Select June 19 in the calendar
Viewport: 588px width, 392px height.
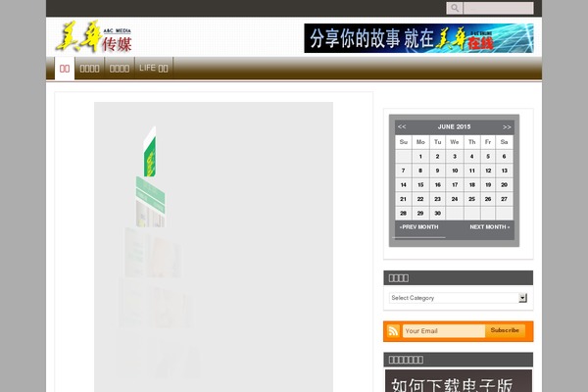click(488, 185)
